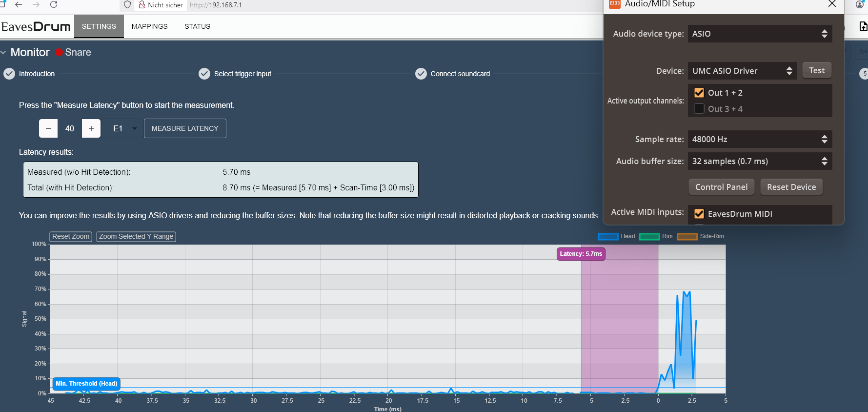Switch to the MAPPINGS tab
Viewport: 868px width, 412px height.
149,26
